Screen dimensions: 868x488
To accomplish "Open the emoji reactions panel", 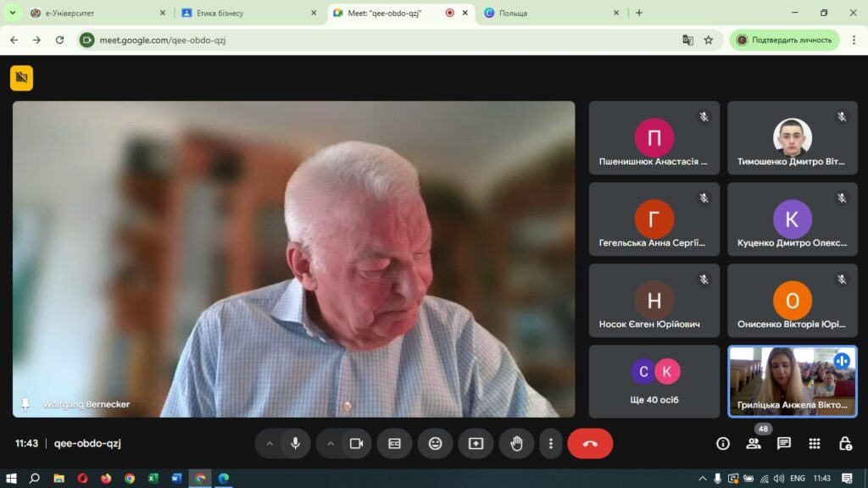I will click(x=435, y=443).
